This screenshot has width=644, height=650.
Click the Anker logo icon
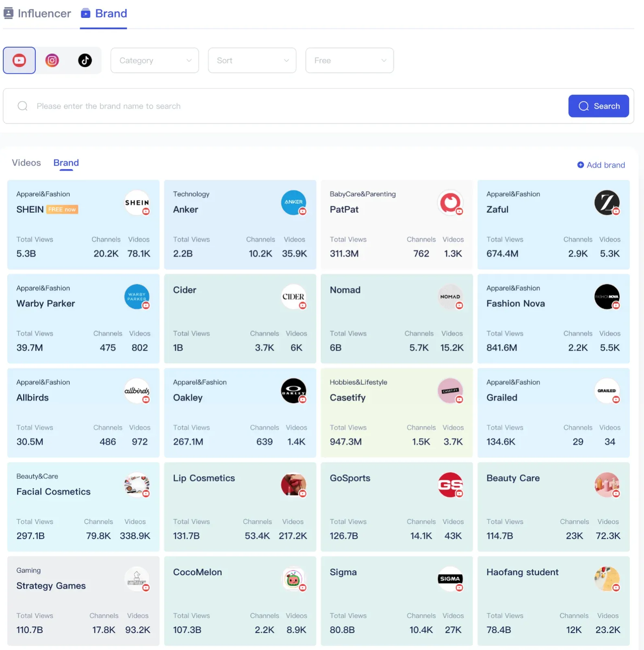(x=293, y=203)
